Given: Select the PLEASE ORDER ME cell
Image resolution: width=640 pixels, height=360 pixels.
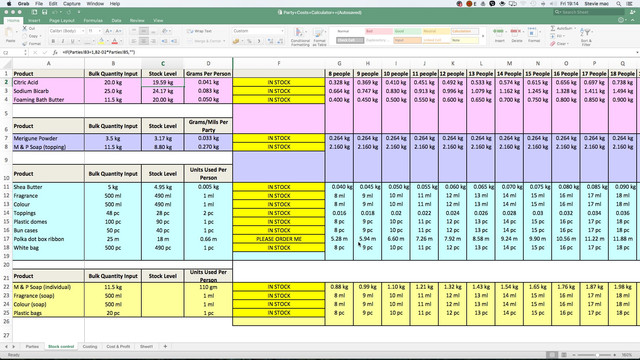Looking at the screenshot, I should 279,239.
